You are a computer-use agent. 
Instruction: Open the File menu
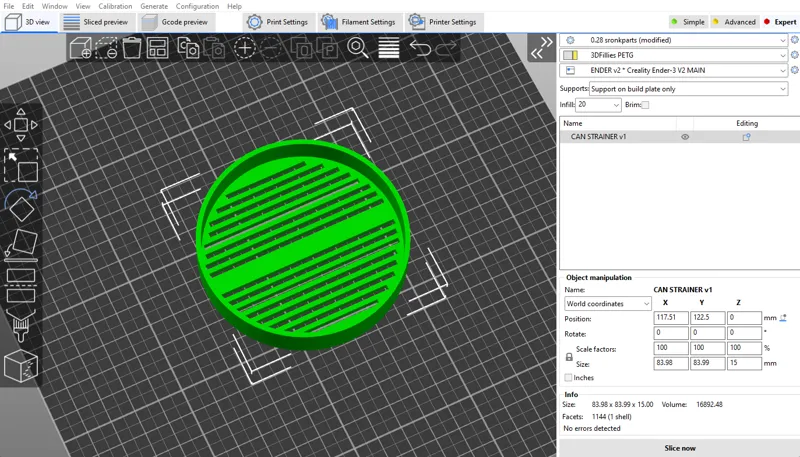[x=9, y=6]
